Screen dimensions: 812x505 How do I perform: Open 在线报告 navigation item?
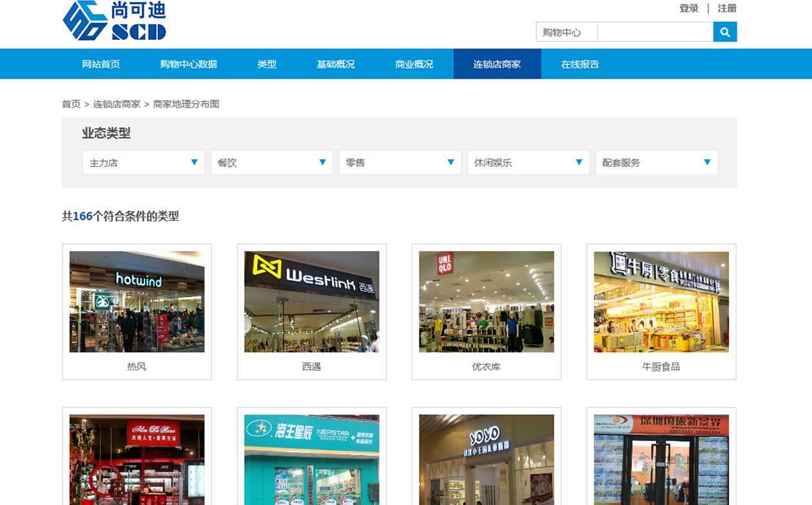click(580, 64)
